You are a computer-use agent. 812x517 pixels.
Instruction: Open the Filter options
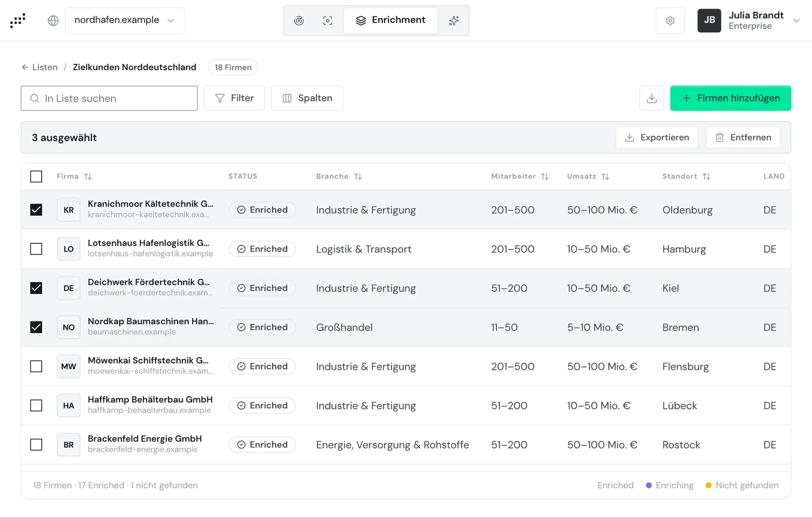pyautogui.click(x=234, y=98)
